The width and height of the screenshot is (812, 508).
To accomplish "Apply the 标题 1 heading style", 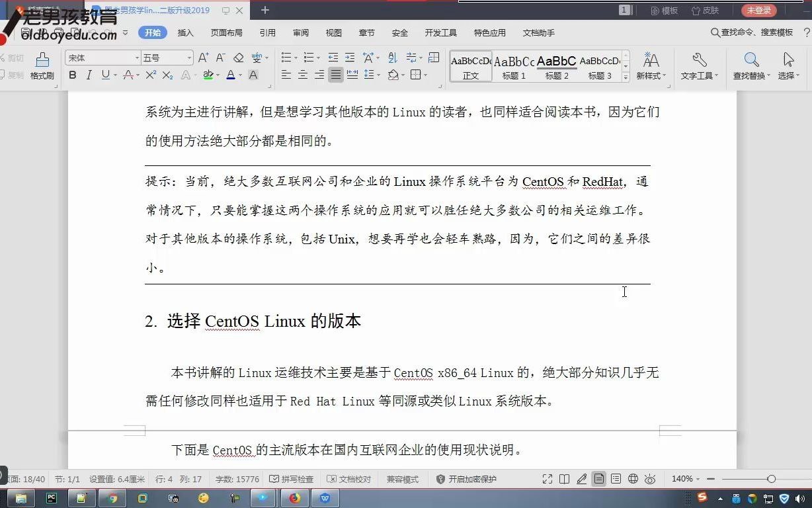I will 514,66.
